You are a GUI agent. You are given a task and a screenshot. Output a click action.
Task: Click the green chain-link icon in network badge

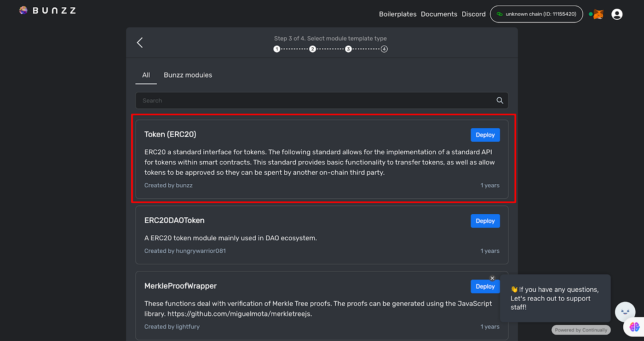499,14
